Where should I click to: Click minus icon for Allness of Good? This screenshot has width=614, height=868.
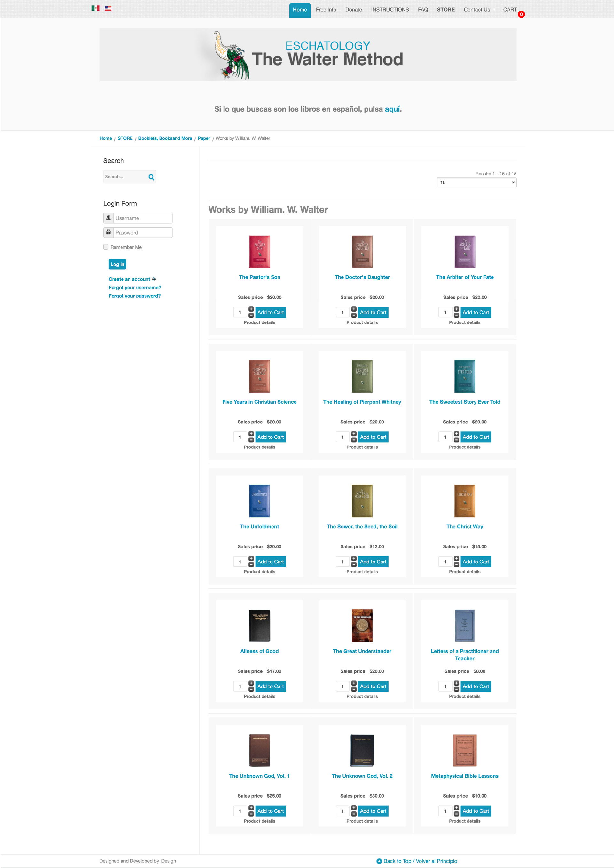(251, 689)
